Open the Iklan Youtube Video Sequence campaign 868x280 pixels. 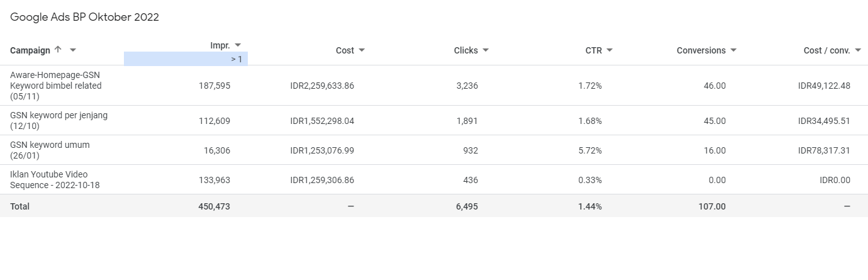tap(55, 179)
